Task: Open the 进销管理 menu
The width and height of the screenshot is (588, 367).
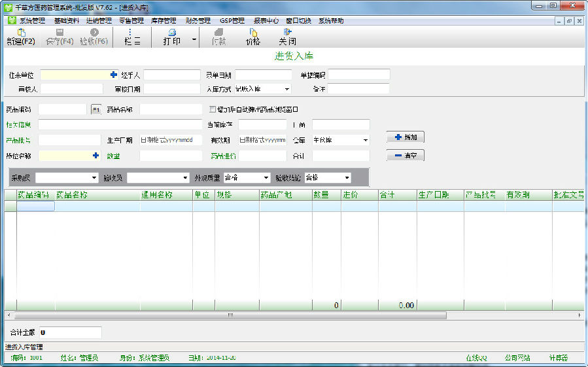Action: 99,21
